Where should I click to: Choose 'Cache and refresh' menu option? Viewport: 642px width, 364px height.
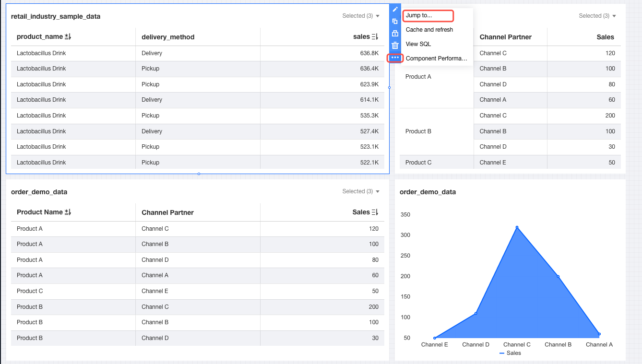pyautogui.click(x=429, y=30)
